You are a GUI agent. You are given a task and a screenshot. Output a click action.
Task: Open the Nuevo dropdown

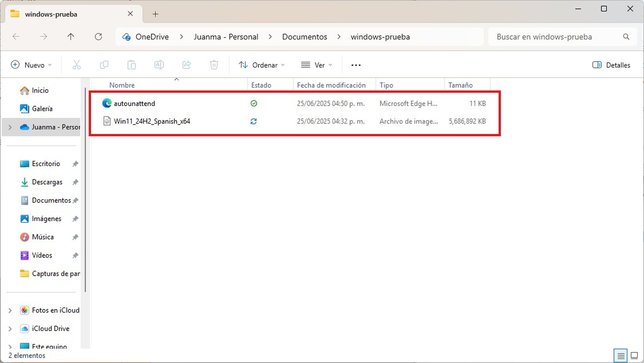(32, 65)
